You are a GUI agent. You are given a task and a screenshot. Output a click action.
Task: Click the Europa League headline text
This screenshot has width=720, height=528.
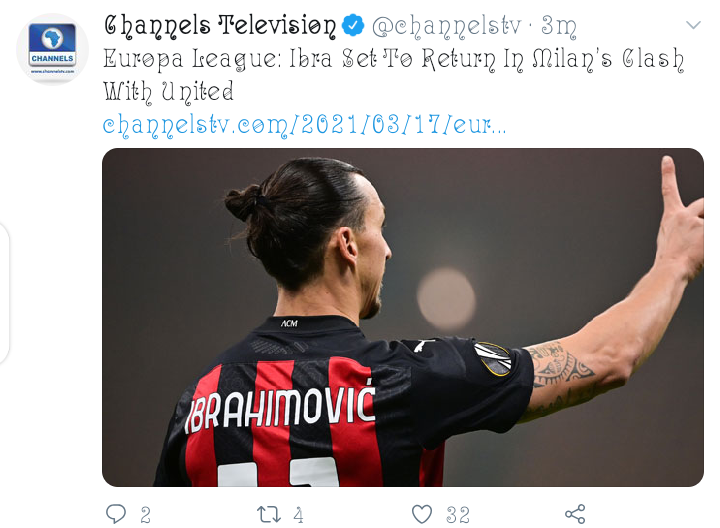point(394,75)
